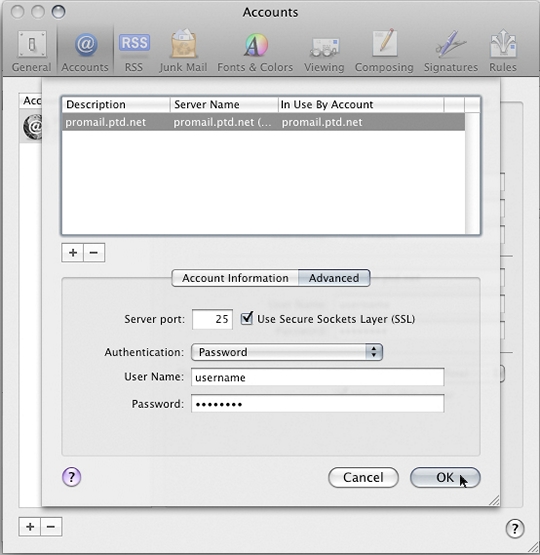This screenshot has height=555, width=540.
Task: Switch to the Account Information tab
Action: [235, 278]
